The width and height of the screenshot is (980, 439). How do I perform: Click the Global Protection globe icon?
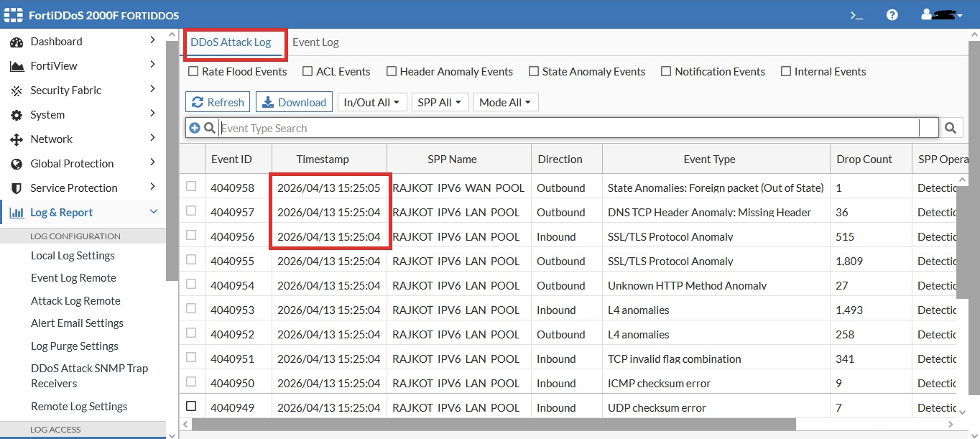click(17, 164)
